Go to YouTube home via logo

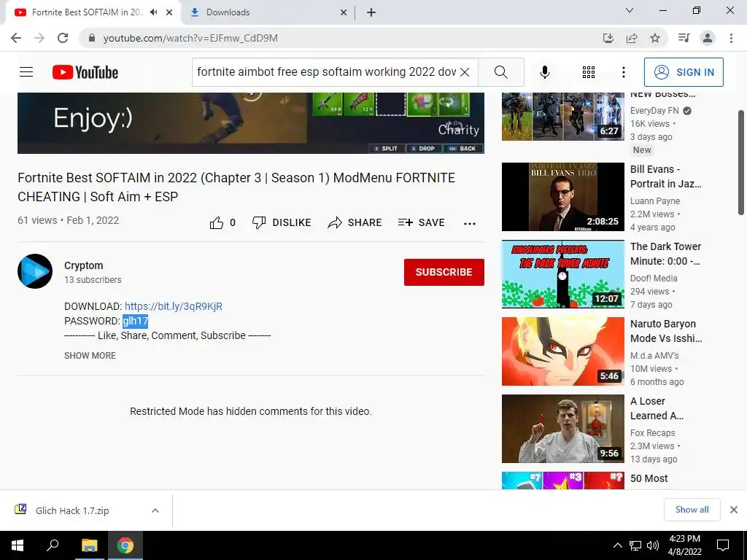coord(85,72)
